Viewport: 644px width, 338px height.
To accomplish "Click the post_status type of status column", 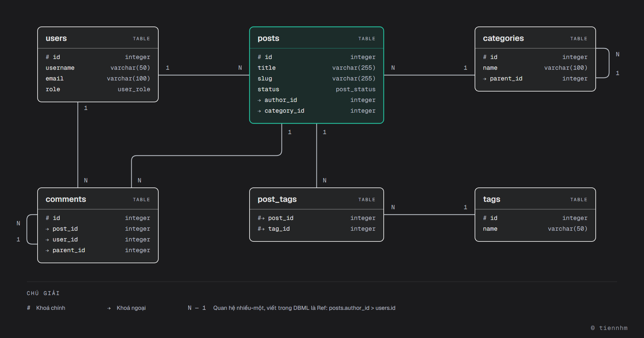I will pyautogui.click(x=356, y=89).
